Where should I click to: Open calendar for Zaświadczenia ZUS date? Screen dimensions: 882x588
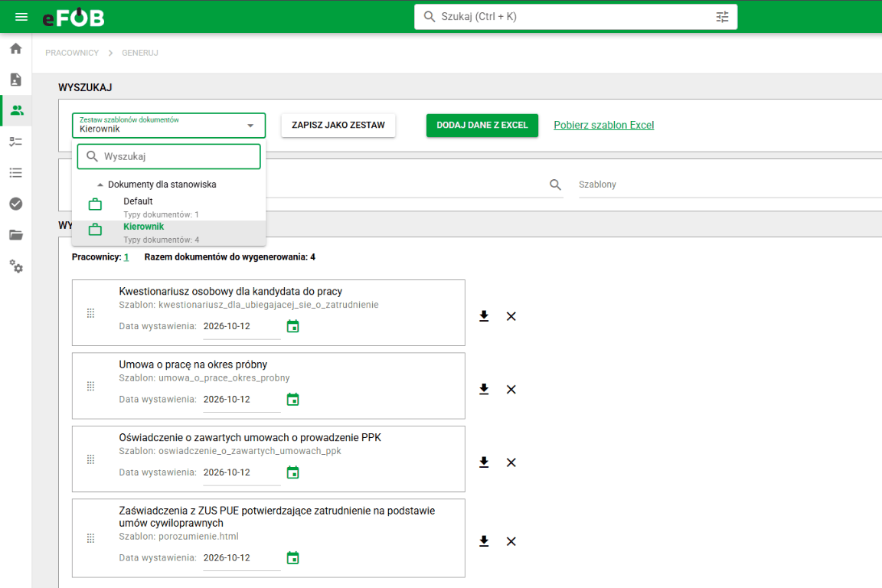[292, 558]
